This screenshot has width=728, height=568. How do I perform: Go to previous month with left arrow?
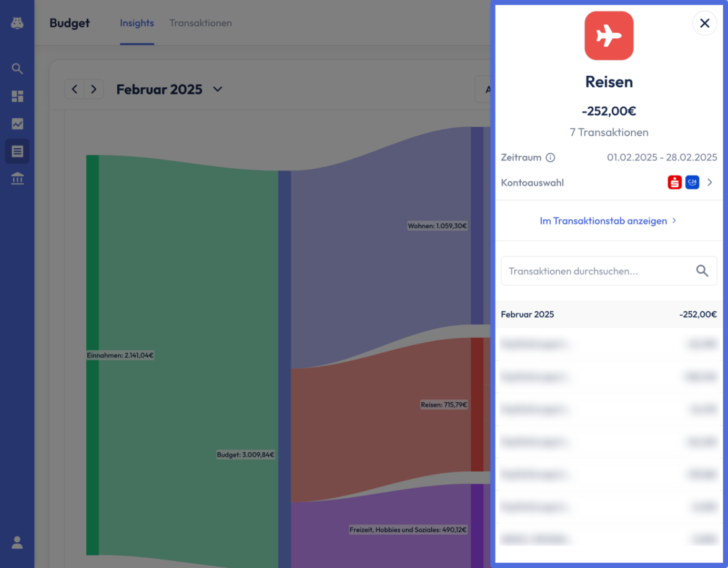coord(75,89)
